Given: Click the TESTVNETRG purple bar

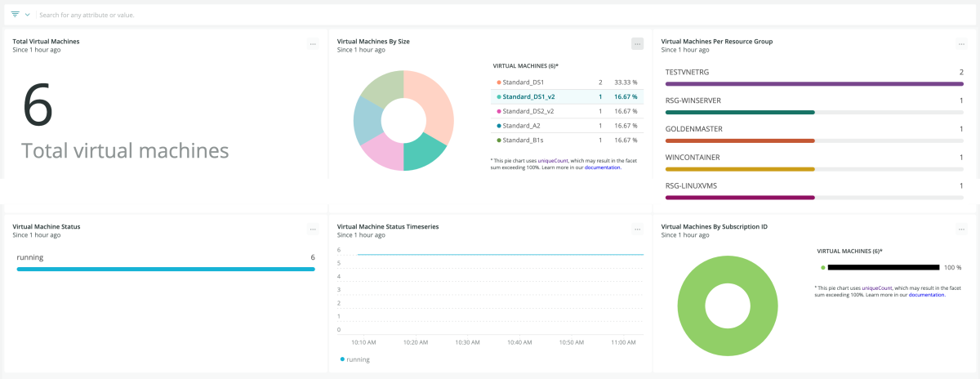Looking at the screenshot, I should coord(814,83).
